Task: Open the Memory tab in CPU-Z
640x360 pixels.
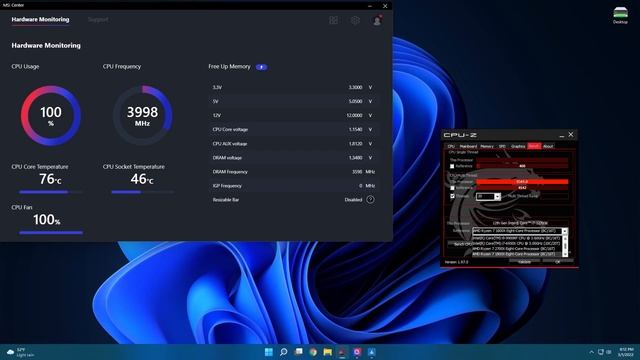Action: click(487, 146)
